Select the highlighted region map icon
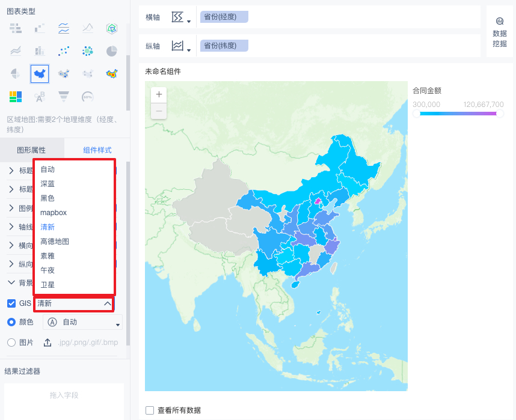The image size is (516, 420). (40, 74)
